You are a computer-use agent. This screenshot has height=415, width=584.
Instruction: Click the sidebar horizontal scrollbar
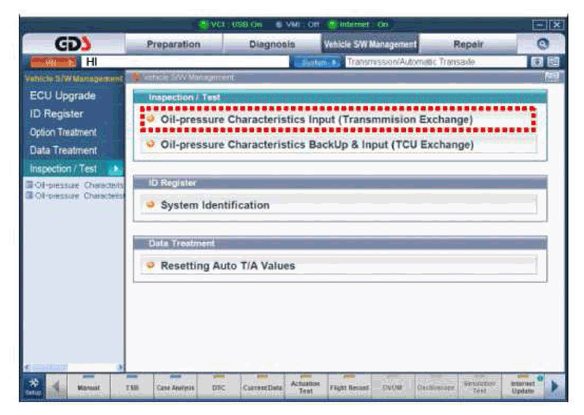[74, 367]
